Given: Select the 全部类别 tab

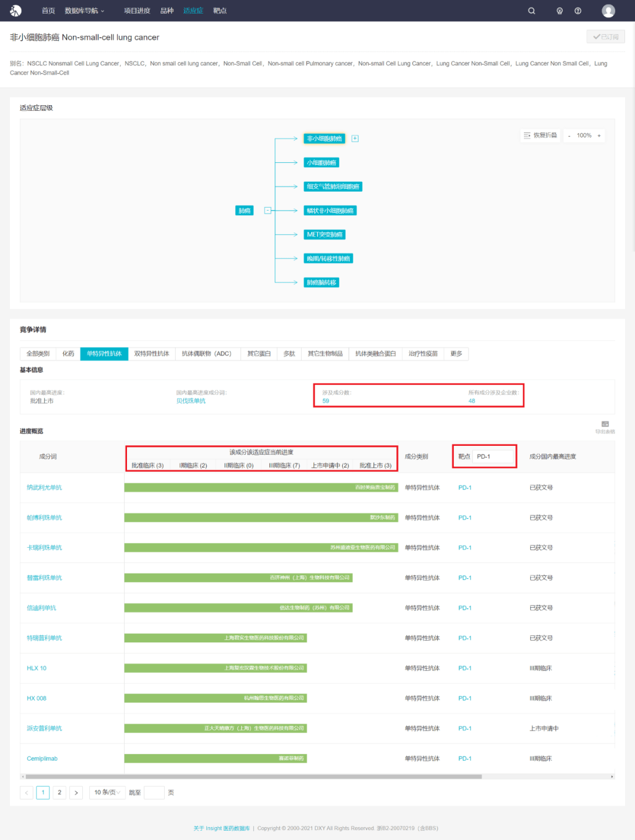Looking at the screenshot, I should 38,354.
